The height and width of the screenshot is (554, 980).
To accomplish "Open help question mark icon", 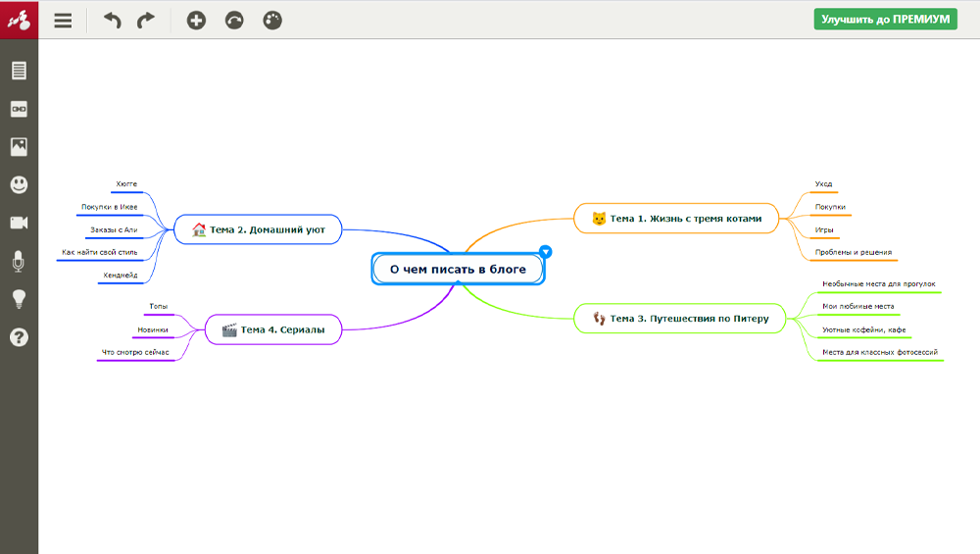I will tap(19, 337).
